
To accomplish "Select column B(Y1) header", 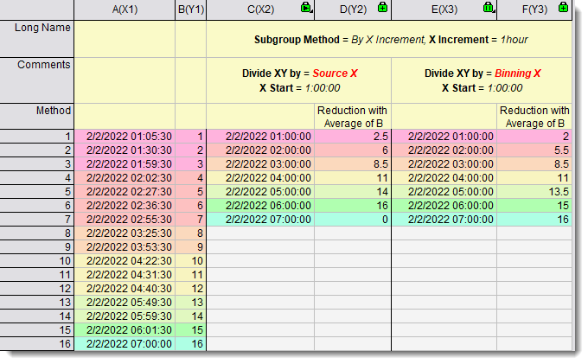I will [x=190, y=10].
